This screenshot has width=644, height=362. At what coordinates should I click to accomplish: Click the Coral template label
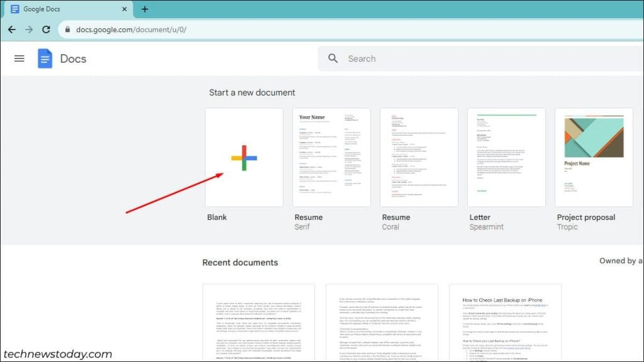390,227
